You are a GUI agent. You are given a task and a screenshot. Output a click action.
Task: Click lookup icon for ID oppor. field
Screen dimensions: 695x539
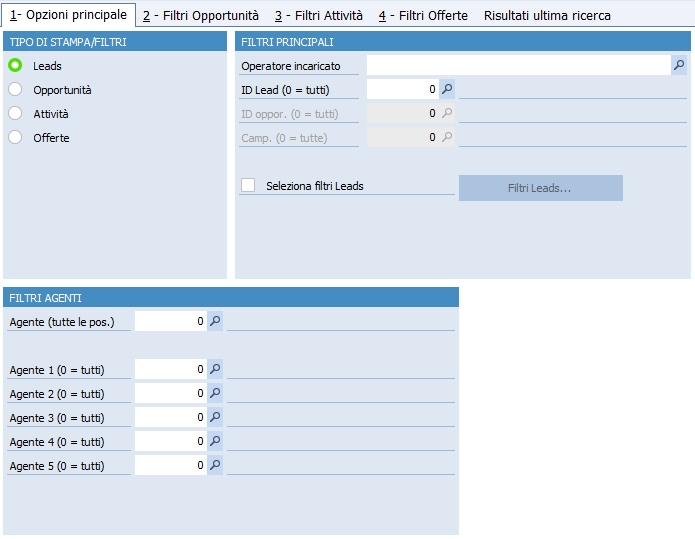pos(447,113)
